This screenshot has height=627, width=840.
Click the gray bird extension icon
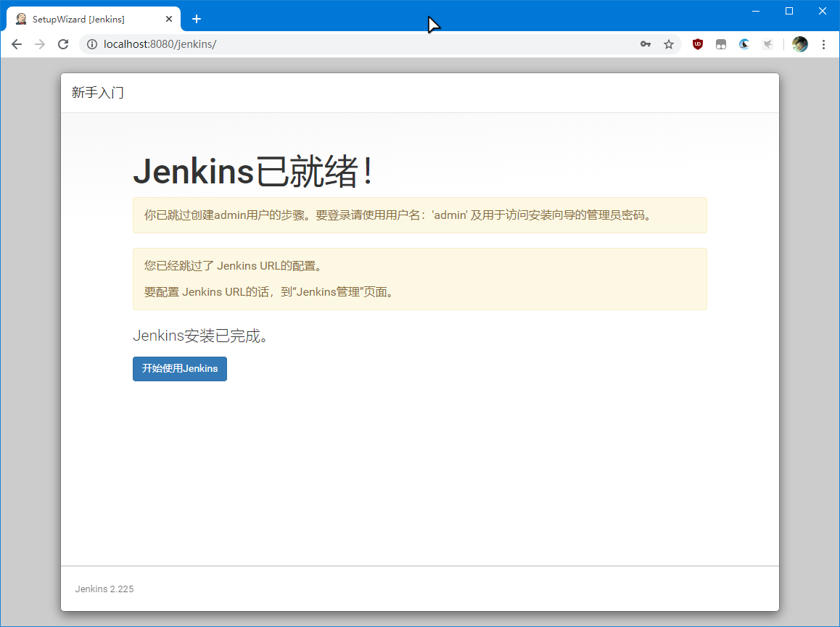point(767,44)
